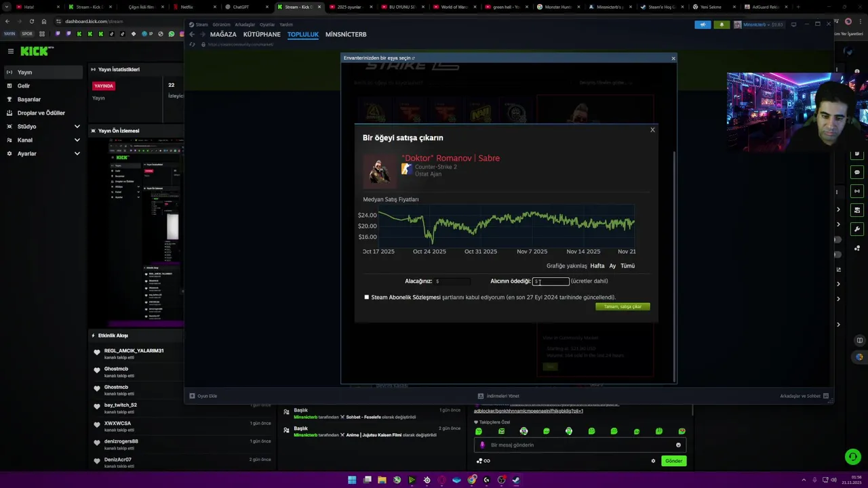868x488 pixels.
Task: Click the adblocker link in chat
Action: point(528,411)
